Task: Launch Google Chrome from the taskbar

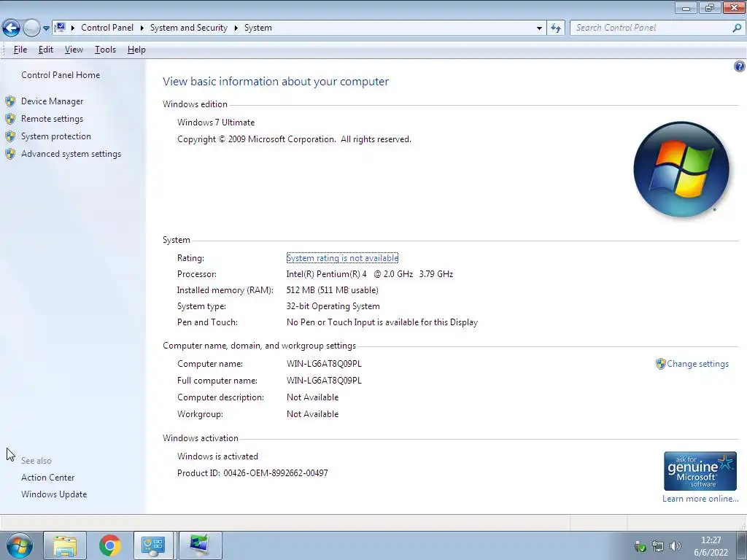Action: coord(110,545)
